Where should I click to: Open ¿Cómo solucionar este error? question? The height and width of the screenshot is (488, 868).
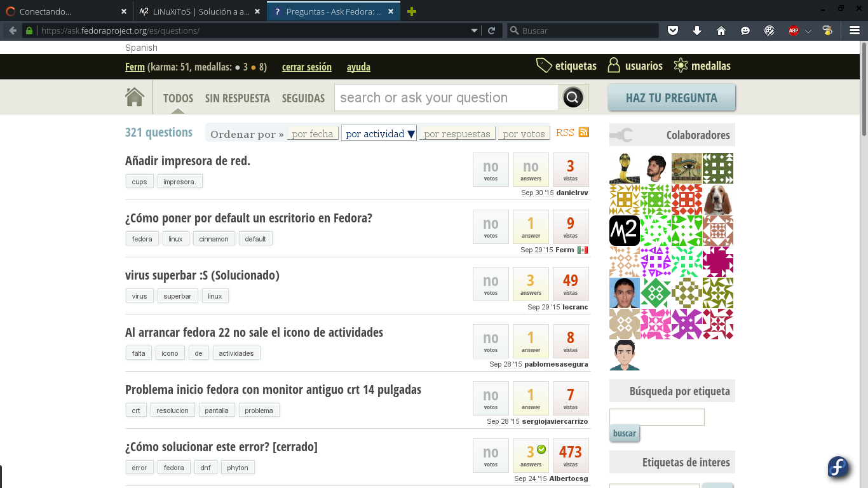[221, 447]
